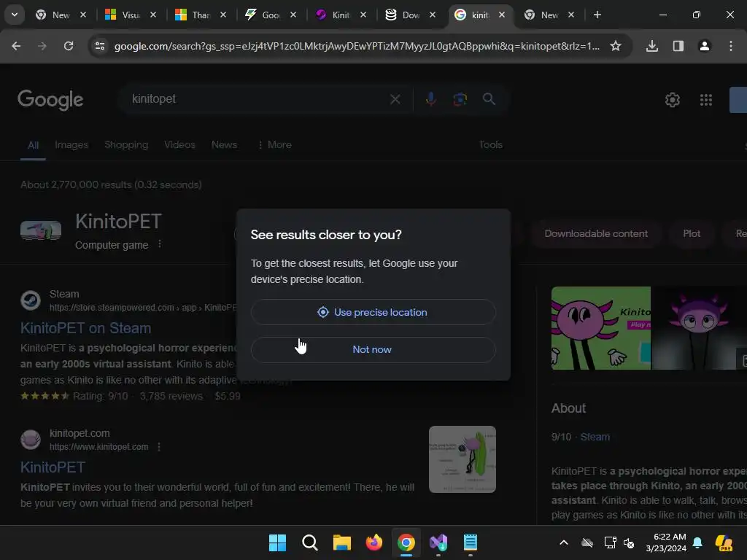This screenshot has height=560, width=747.
Task: Open dark Kinito knowledge panel image
Action: pyautogui.click(x=698, y=328)
